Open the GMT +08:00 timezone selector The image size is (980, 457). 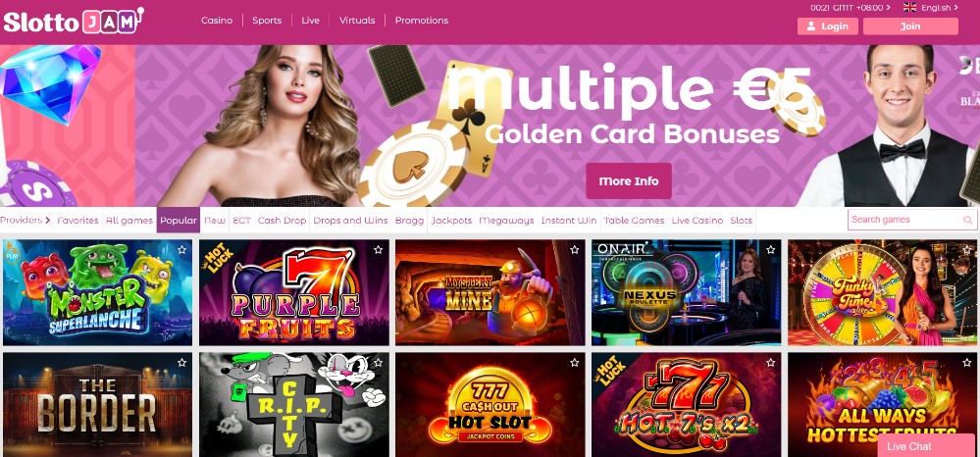point(851,8)
